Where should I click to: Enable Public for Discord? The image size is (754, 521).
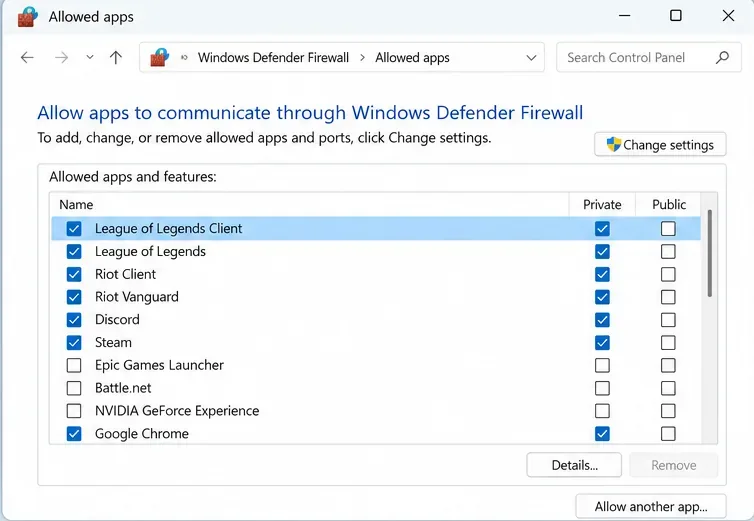pyautogui.click(x=668, y=320)
